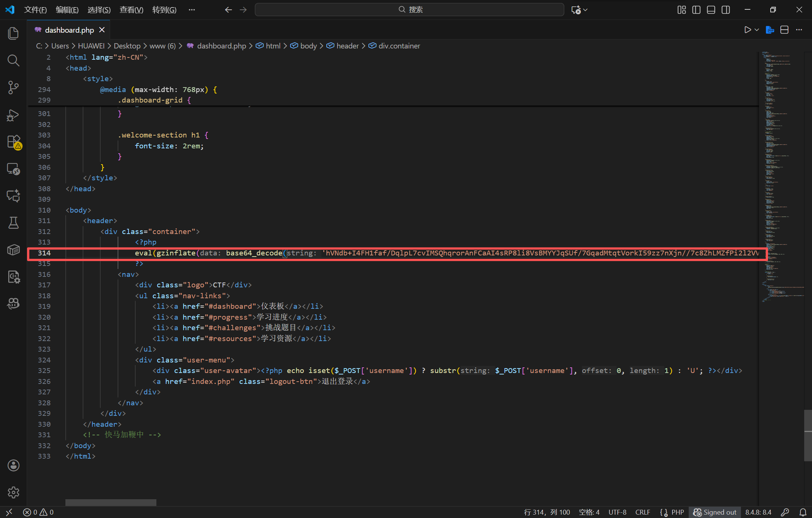The height and width of the screenshot is (518, 812).
Task: Click the key icon in status bar
Action: point(785,512)
